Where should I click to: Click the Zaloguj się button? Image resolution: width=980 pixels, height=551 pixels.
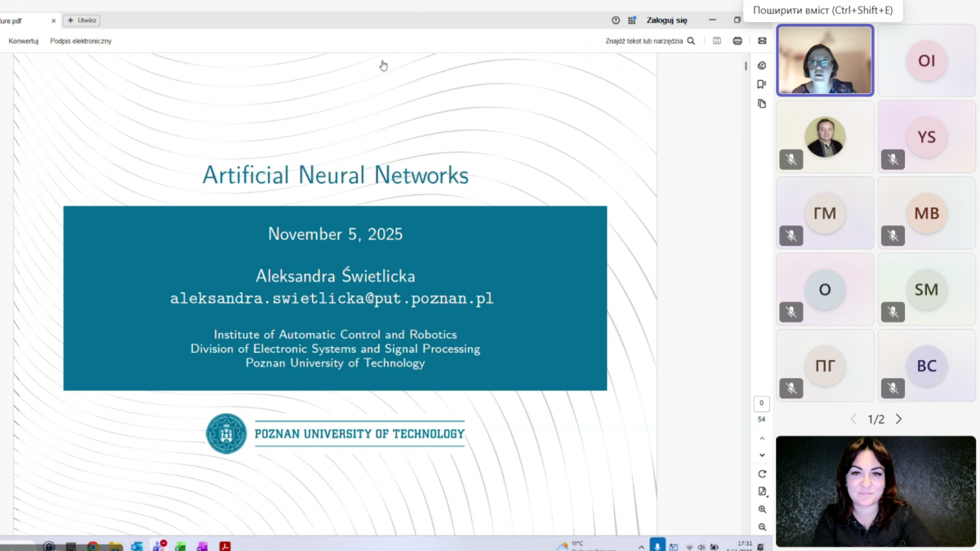[666, 20]
